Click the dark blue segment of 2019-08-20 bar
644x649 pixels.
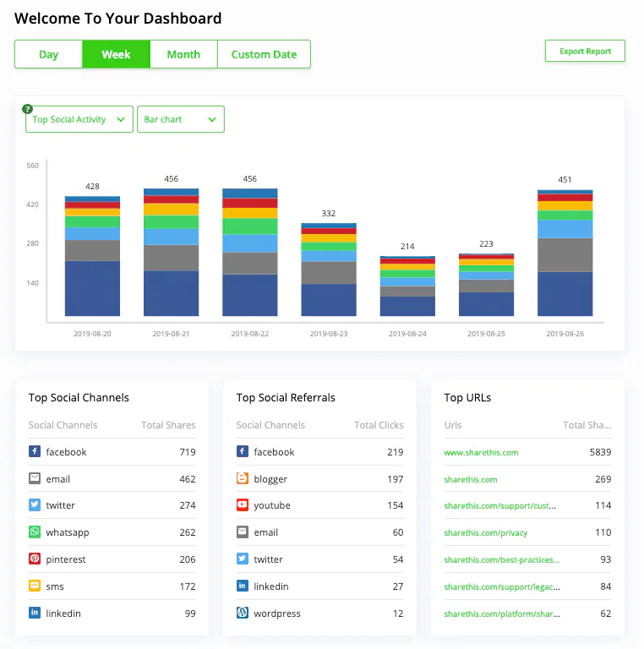tap(92, 289)
